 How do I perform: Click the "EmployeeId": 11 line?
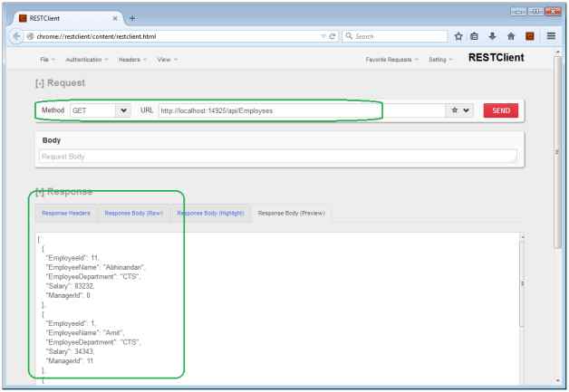[72, 258]
